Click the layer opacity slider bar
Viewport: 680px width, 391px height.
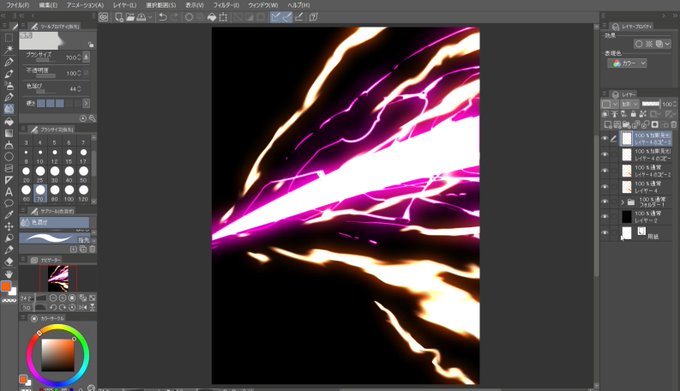[651, 104]
